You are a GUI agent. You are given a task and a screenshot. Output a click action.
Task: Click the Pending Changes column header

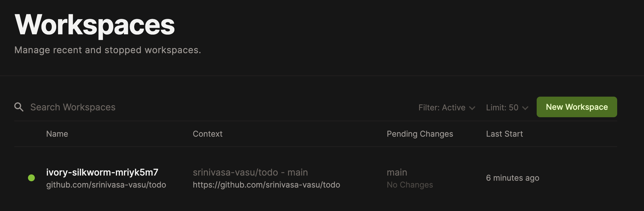(420, 134)
